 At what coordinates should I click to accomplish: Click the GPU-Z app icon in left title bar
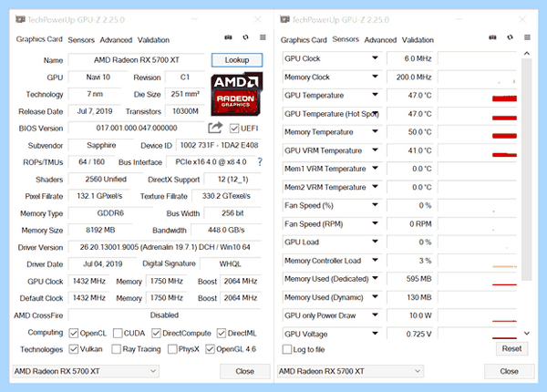pos(20,19)
